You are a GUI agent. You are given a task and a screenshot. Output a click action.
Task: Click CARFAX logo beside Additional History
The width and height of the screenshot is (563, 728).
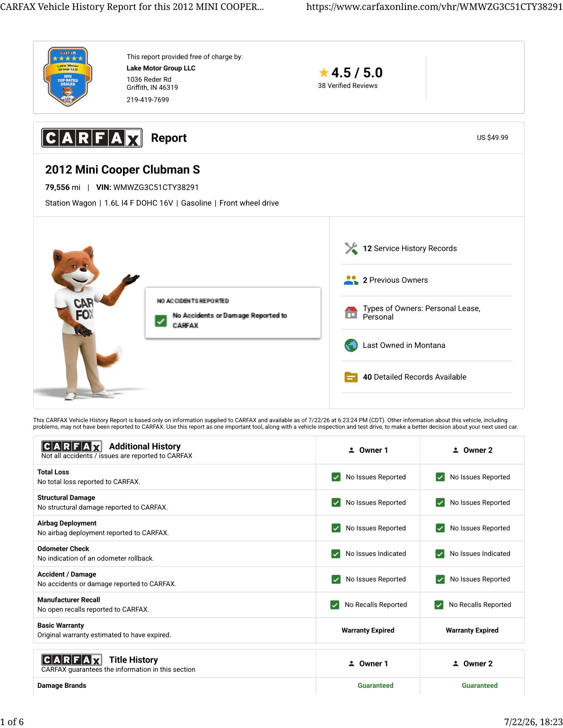[71, 446]
